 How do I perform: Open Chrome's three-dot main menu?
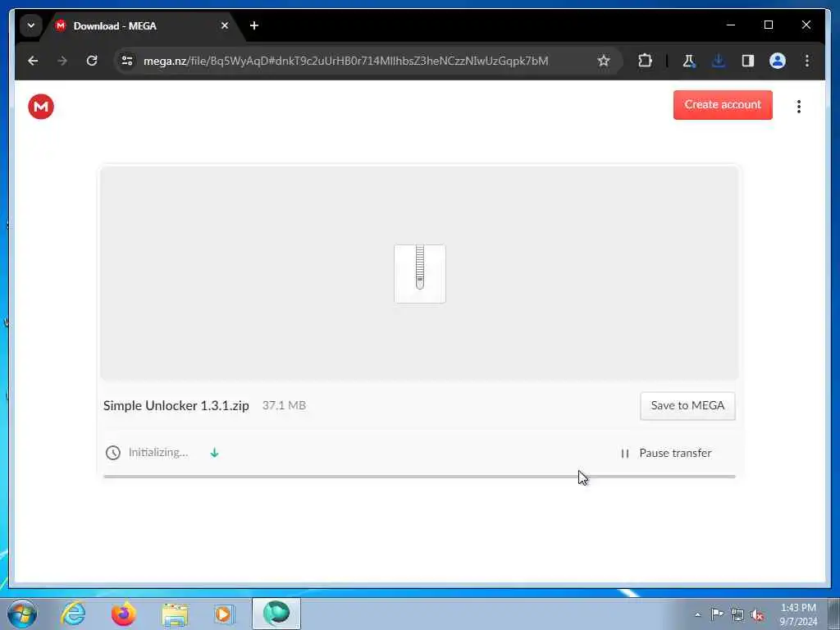pos(807,61)
